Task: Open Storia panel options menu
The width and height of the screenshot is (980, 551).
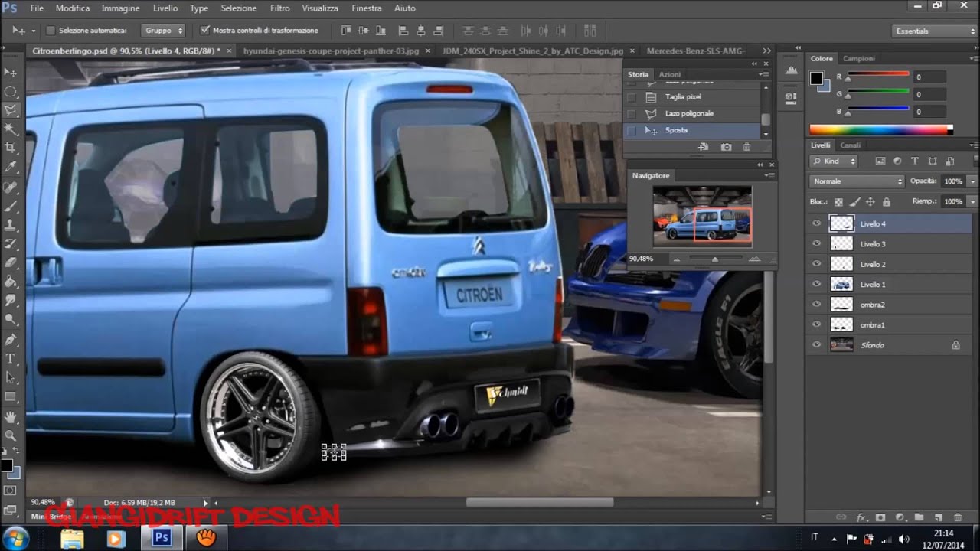Action: tap(763, 74)
